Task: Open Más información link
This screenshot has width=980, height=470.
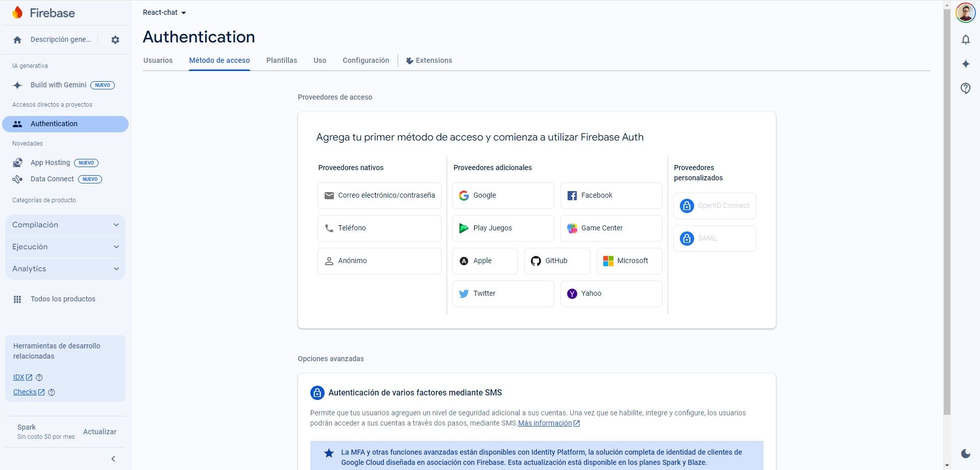Action: pyautogui.click(x=549, y=423)
